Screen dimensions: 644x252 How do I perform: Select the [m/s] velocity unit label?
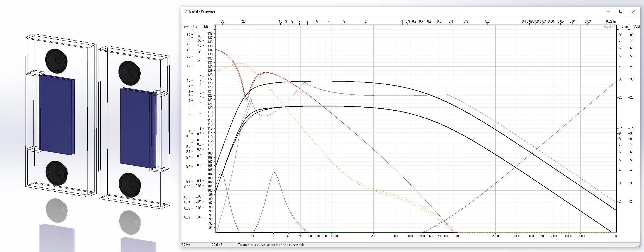tap(185, 26)
